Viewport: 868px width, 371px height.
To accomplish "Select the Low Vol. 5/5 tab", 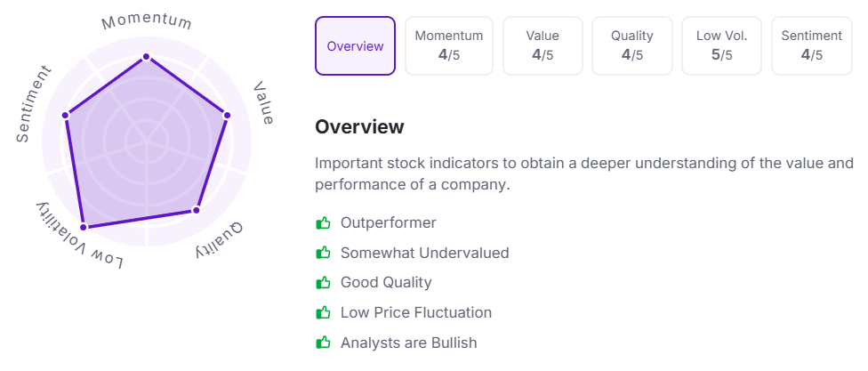I will (x=721, y=46).
